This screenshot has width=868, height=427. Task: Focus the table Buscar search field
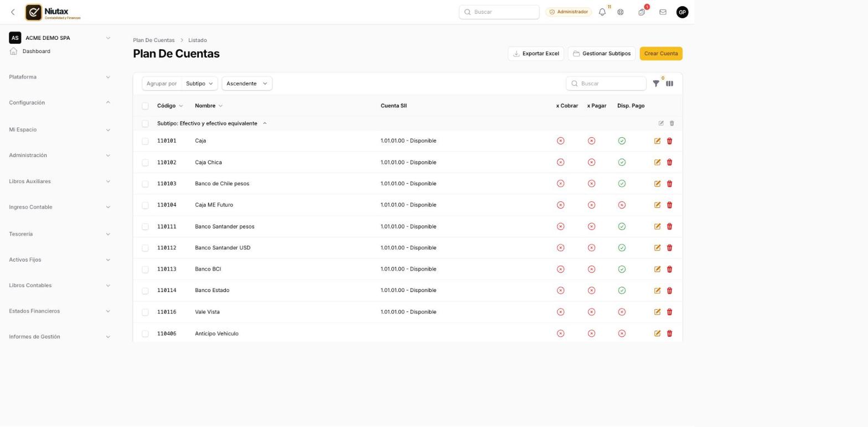click(x=606, y=84)
